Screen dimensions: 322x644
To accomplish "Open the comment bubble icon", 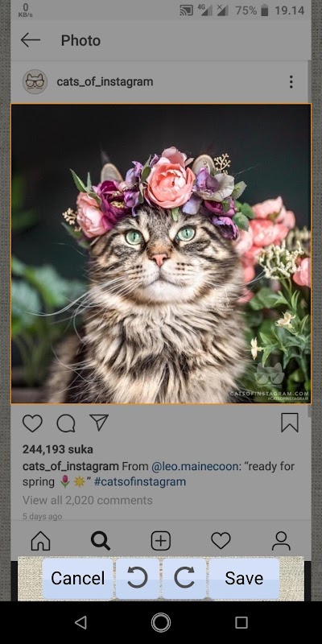I will 66,423.
